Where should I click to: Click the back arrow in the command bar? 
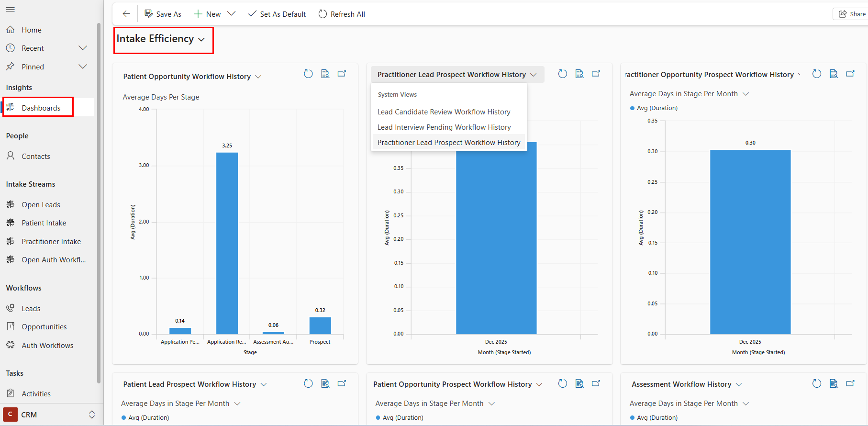[x=126, y=14]
